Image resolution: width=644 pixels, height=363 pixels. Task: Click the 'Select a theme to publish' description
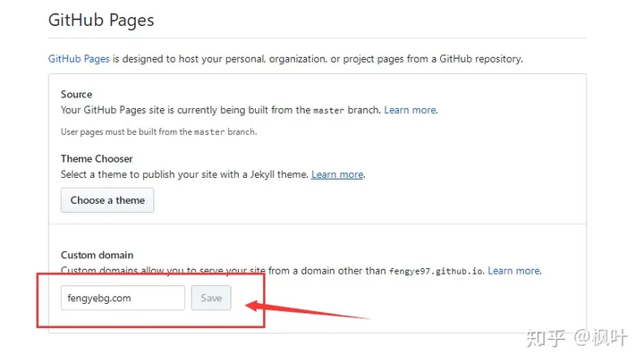(184, 174)
